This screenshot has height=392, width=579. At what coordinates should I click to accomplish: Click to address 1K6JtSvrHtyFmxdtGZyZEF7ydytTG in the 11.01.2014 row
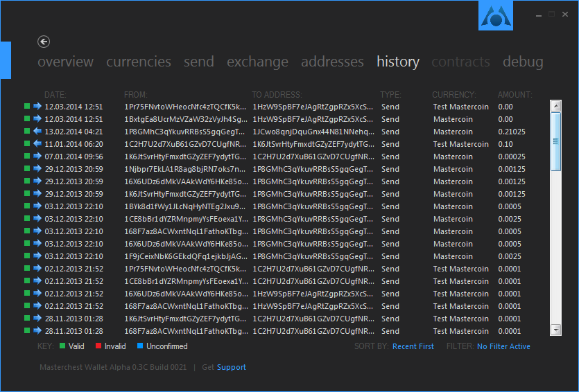pos(313,144)
